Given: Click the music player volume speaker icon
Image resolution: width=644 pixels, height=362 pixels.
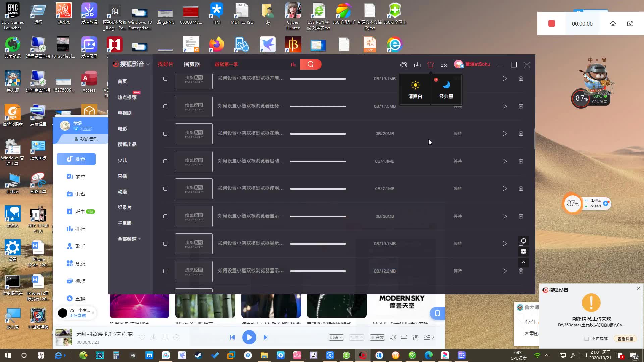Looking at the screenshot, I should tap(393, 338).
